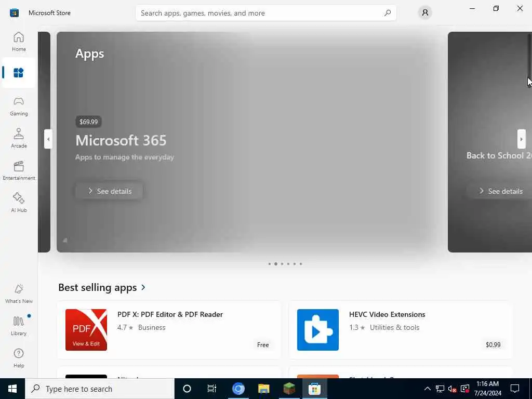Click PDF X: PDF Editor & PDF Reader title
This screenshot has height=399, width=532.
[170, 314]
